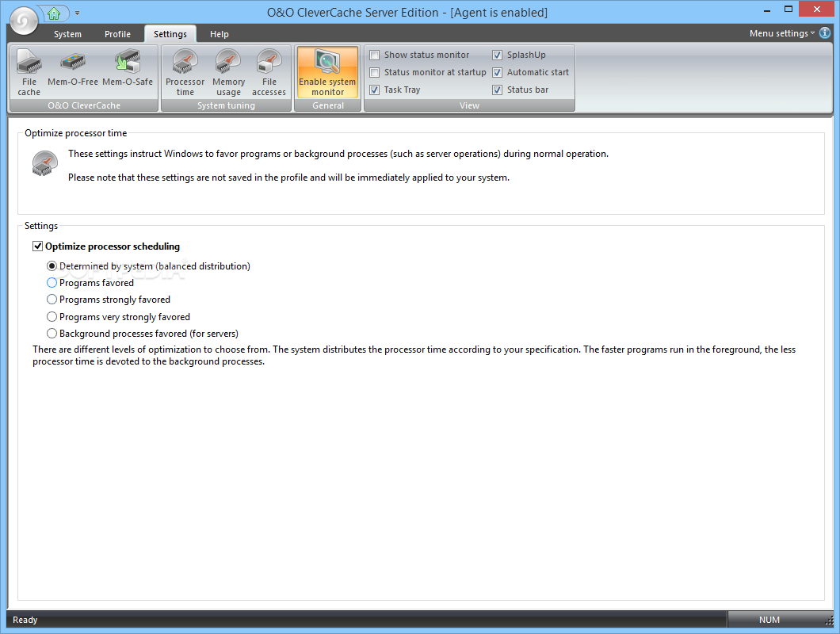The image size is (840, 634).
Task: Select Background processes favored (for servers)
Action: tap(52, 334)
